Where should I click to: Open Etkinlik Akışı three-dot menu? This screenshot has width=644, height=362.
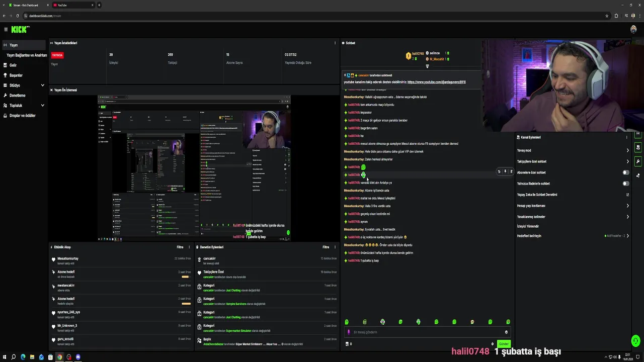189,247
